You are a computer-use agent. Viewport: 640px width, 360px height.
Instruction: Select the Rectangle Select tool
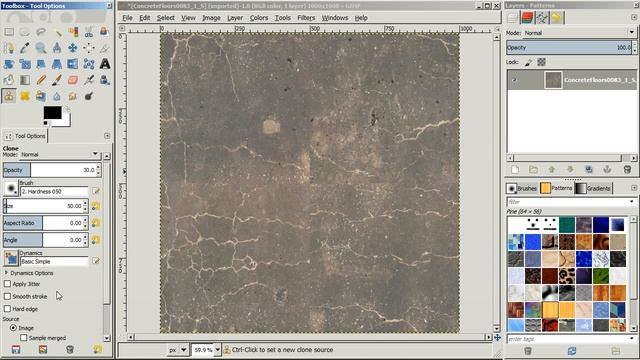coord(9,32)
